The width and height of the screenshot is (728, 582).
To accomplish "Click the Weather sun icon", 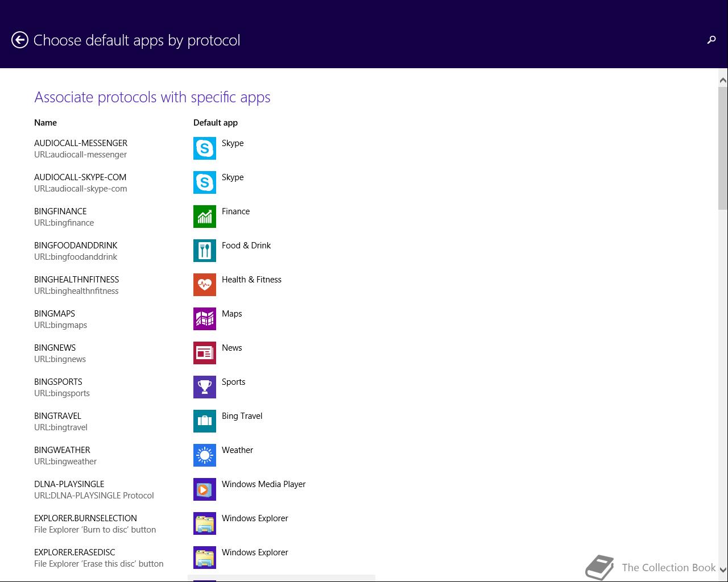I will [205, 455].
